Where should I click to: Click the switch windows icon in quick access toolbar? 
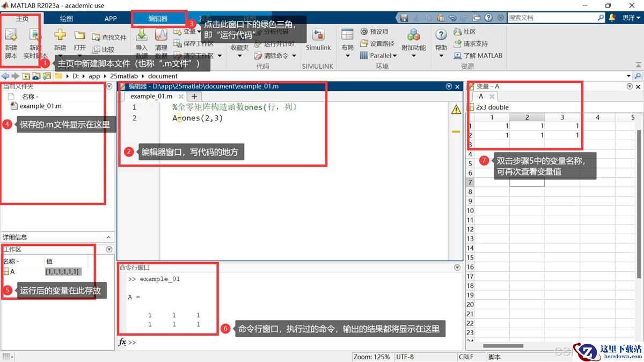[x=475, y=18]
